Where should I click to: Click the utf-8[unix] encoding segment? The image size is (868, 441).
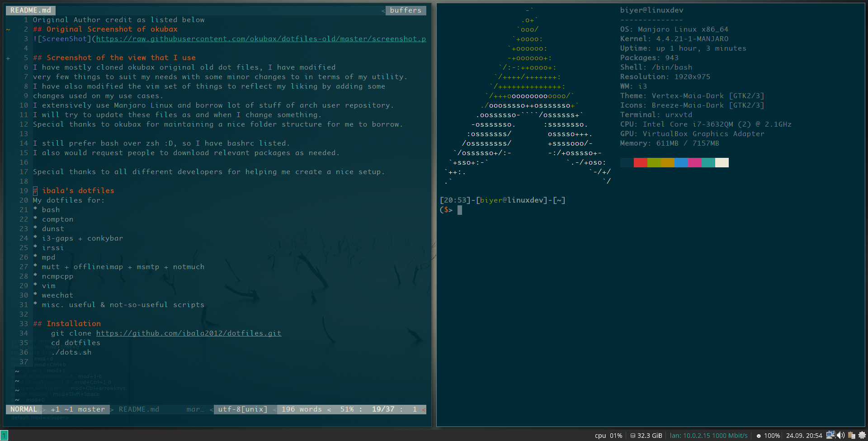point(243,409)
